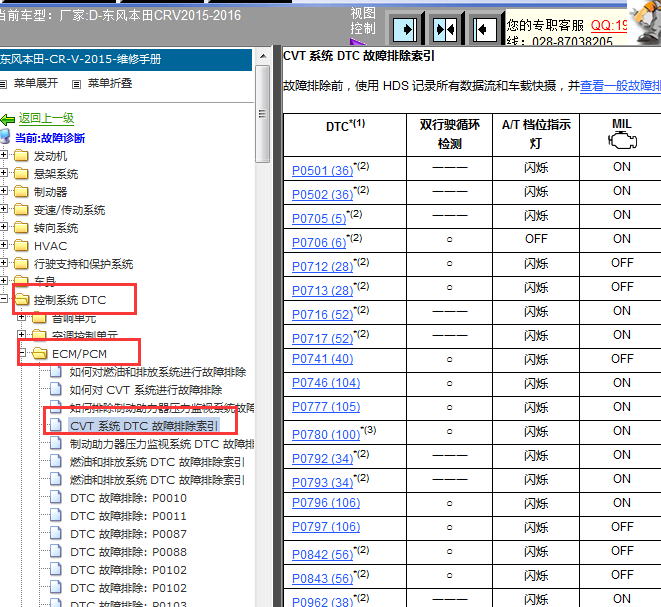This screenshot has width=661, height=607.
Task: Click the 查看一般故障排除 hyperlink
Action: click(620, 86)
